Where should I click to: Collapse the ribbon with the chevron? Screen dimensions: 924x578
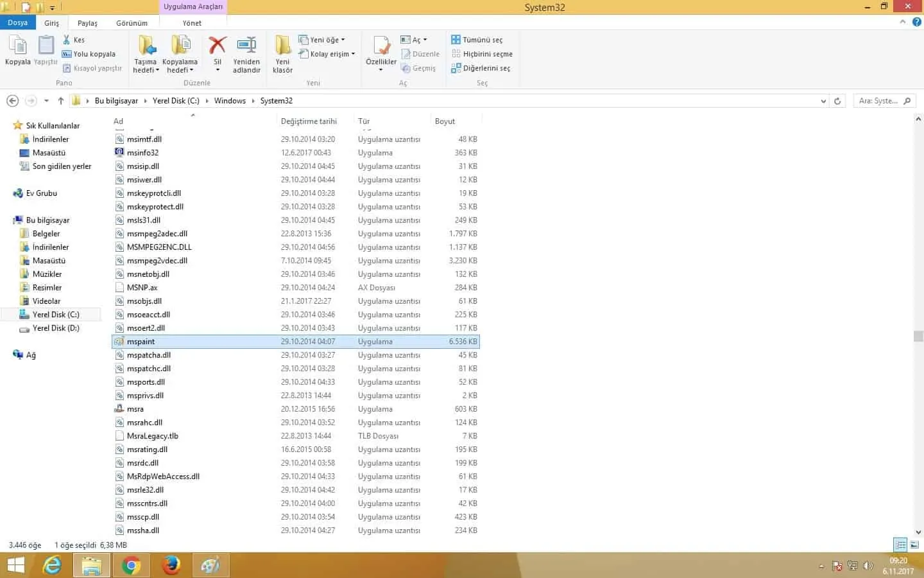(902, 22)
